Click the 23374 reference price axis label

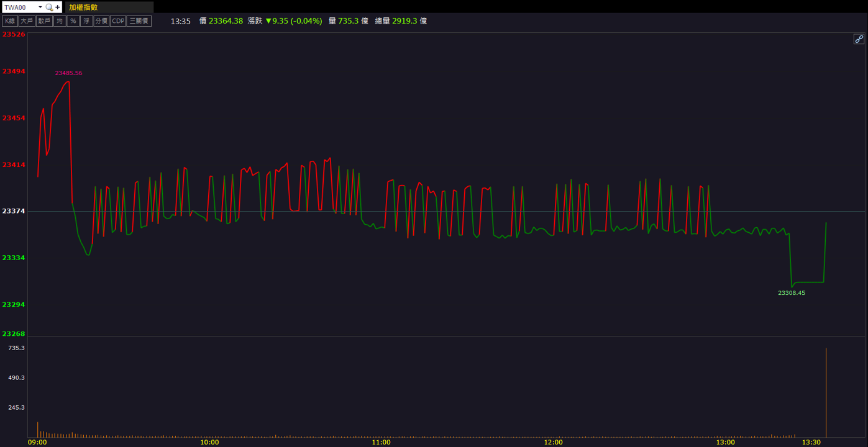(14, 211)
